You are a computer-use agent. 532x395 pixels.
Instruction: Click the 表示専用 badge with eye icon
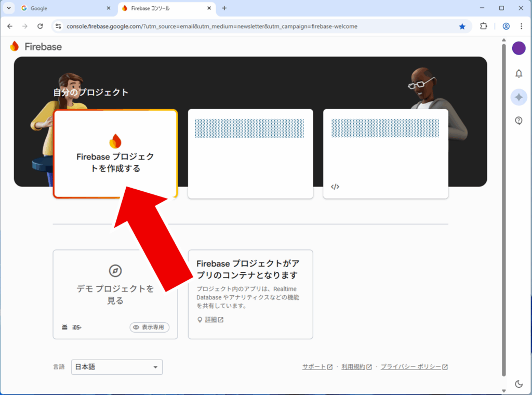point(149,327)
